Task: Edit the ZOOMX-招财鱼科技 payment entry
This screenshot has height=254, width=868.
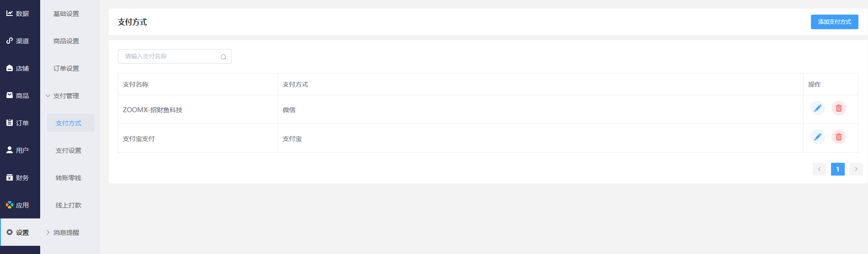Action: click(817, 108)
